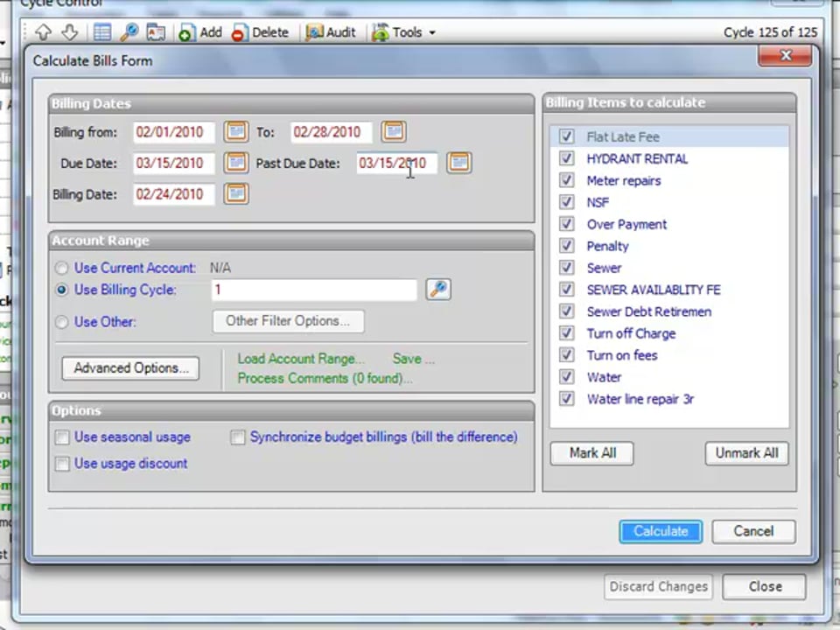Uncheck Sewer Debt Retiremen billing item
The image size is (840, 630).
pos(567,311)
